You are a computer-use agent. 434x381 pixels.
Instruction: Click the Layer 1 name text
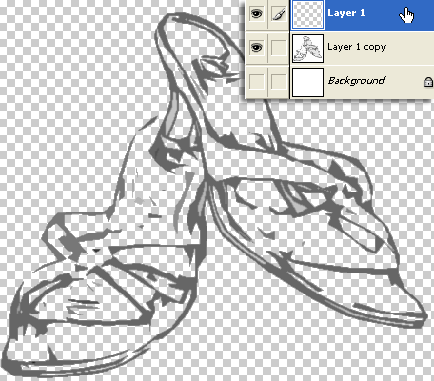[346, 13]
